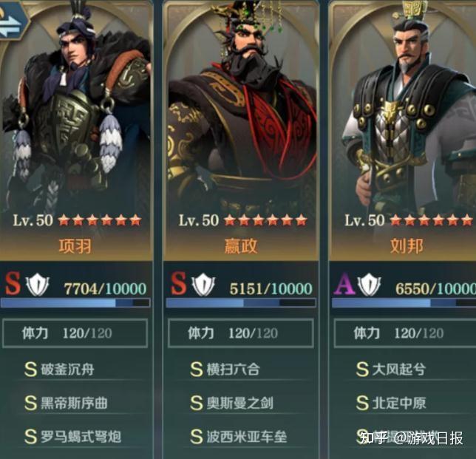The width and height of the screenshot is (476, 459).
Task: Tap the shield icon on 项羽's card
Action: (x=38, y=284)
